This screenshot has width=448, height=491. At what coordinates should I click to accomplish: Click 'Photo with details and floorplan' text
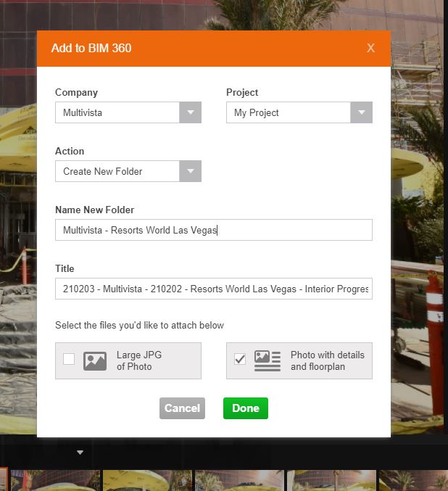[x=328, y=360]
